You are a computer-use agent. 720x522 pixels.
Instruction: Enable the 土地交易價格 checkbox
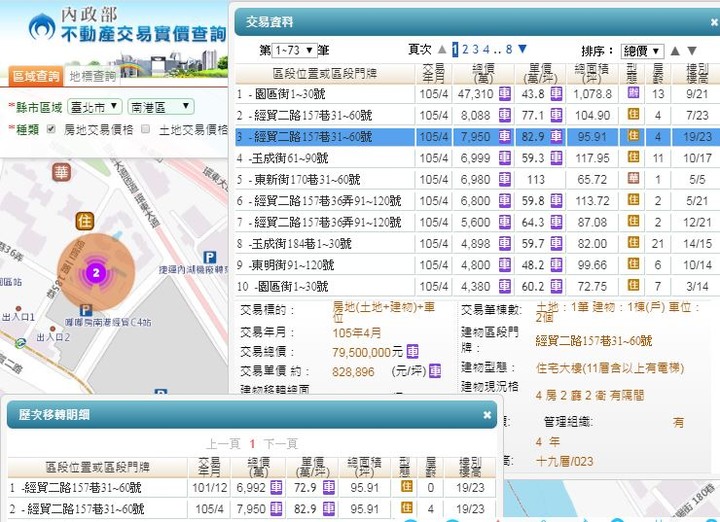coord(146,129)
